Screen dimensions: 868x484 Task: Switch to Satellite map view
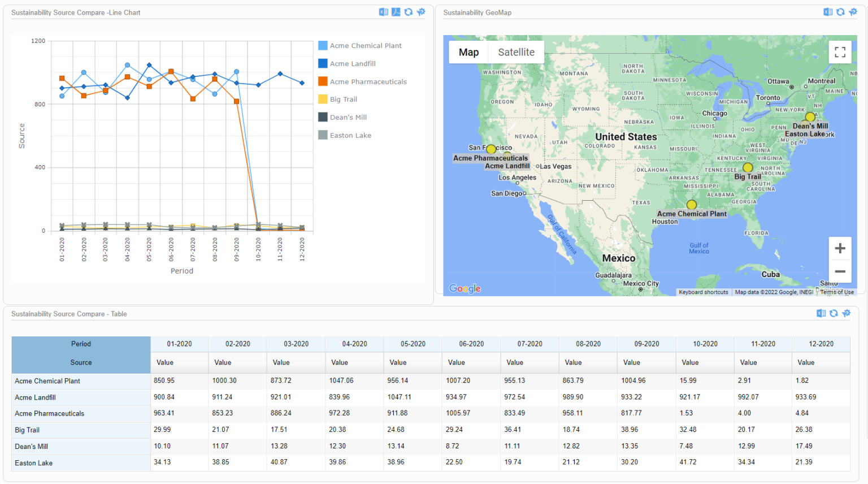[x=516, y=51]
